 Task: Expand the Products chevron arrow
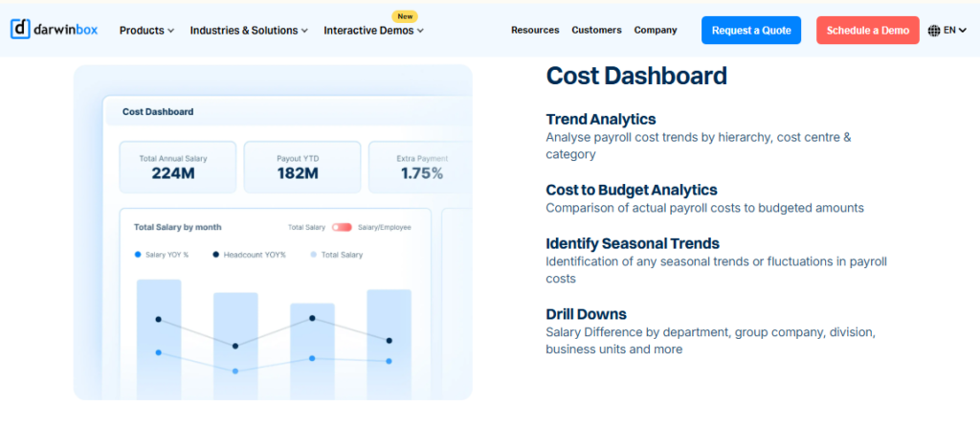(x=170, y=31)
